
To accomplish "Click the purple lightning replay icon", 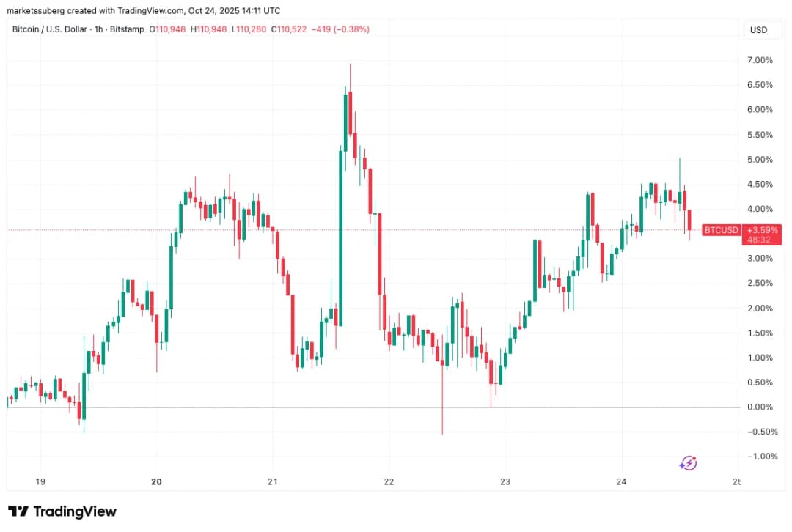I will click(688, 462).
